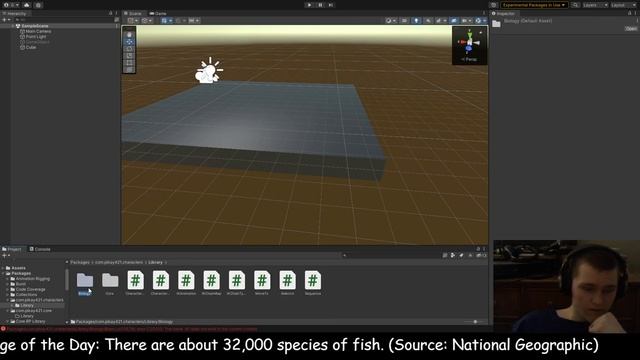Select the combined Transform tool
The width and height of the screenshot is (640, 360).
click(129, 69)
